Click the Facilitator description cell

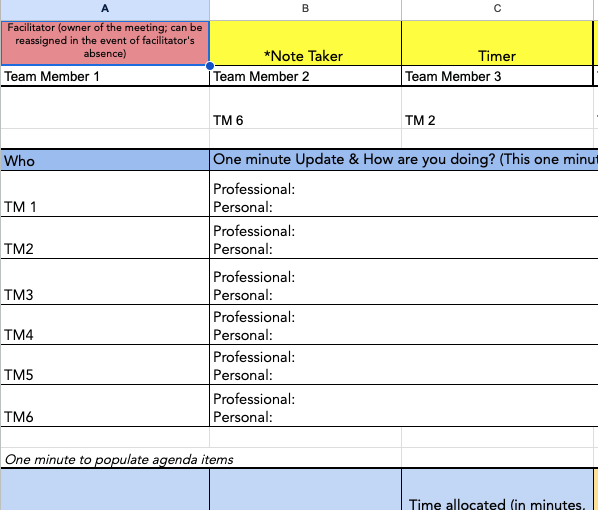coord(105,43)
